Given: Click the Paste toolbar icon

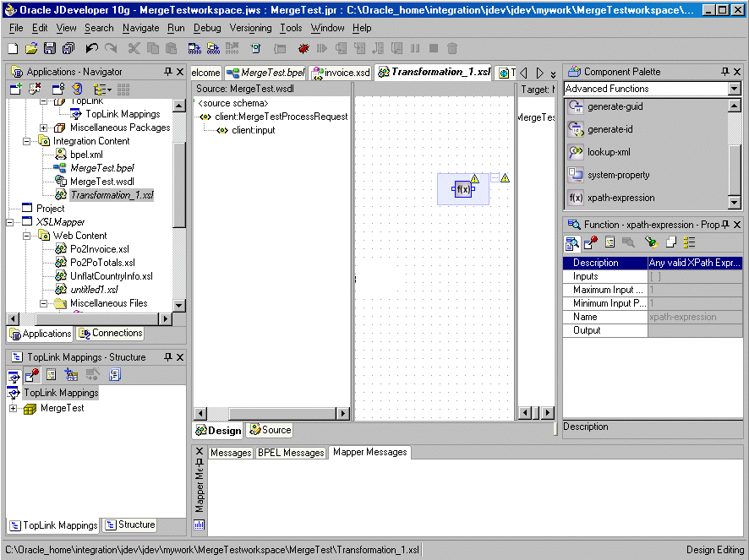Looking at the screenshot, I should (171, 48).
